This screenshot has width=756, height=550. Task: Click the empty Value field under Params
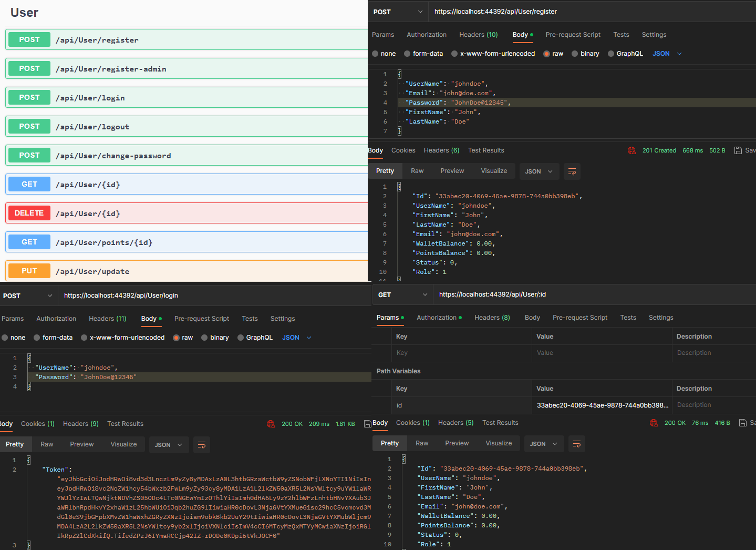pos(602,353)
